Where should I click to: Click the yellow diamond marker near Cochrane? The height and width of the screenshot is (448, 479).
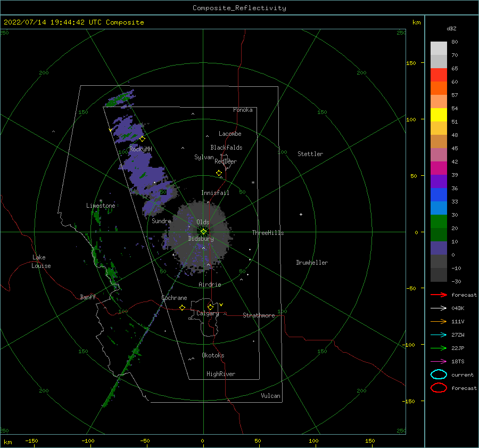click(183, 307)
